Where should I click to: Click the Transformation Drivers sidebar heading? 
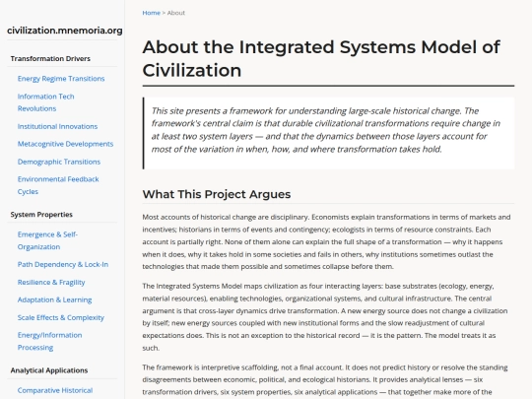(x=50, y=59)
